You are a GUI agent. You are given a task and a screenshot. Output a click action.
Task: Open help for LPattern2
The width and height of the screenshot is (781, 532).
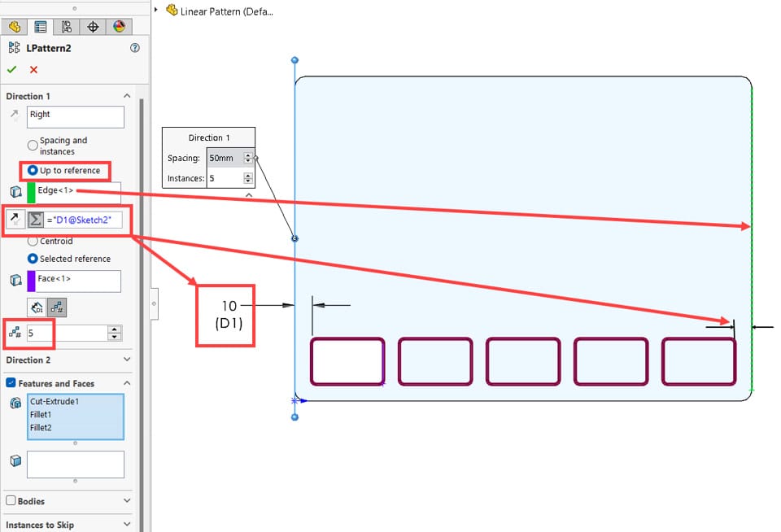(x=135, y=48)
